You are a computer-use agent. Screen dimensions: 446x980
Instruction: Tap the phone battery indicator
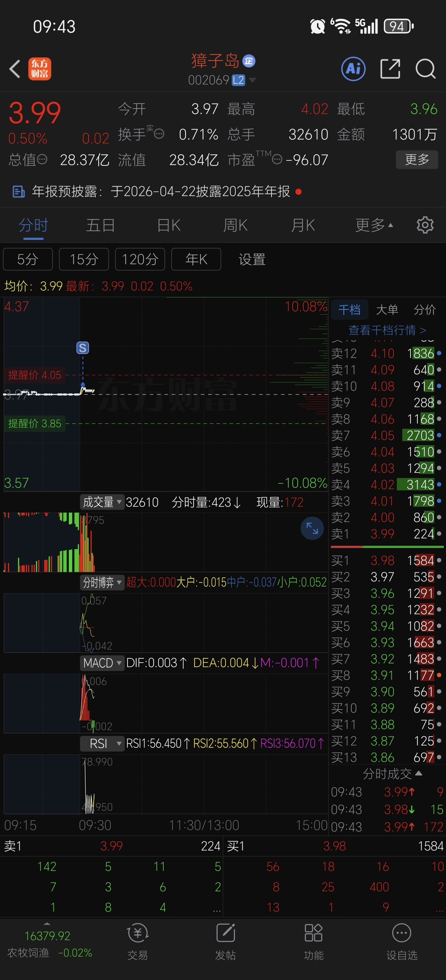click(x=399, y=26)
